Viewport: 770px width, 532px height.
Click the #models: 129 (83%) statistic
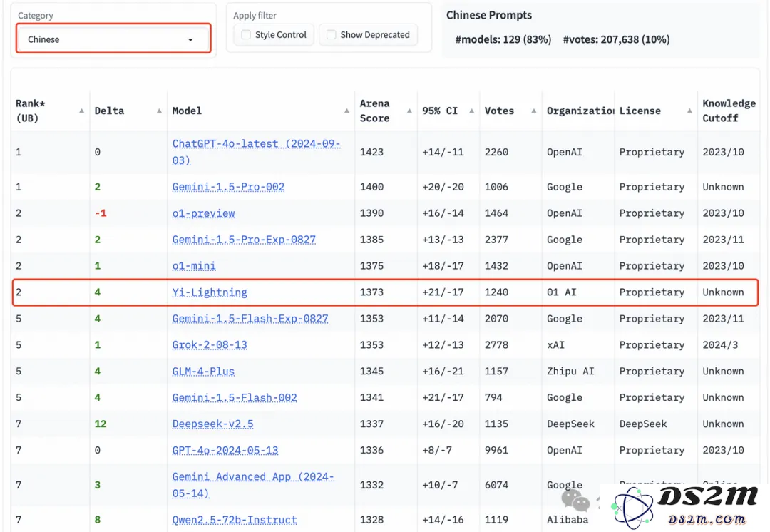tap(503, 39)
